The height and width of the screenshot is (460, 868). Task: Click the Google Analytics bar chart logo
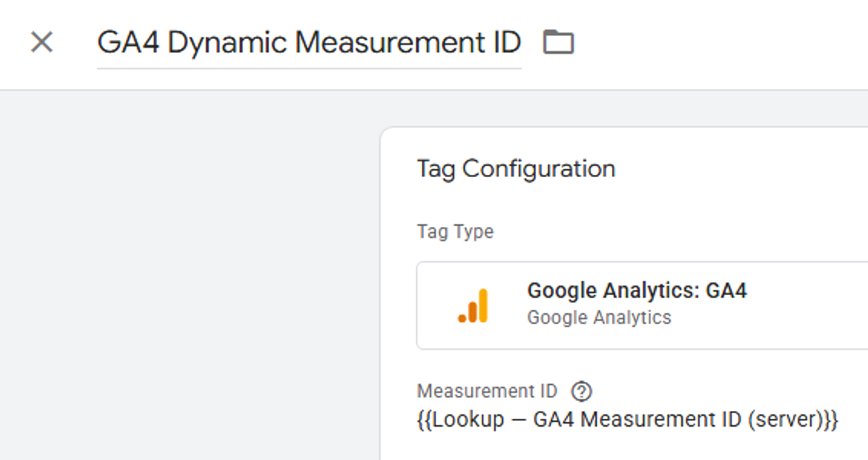473,305
